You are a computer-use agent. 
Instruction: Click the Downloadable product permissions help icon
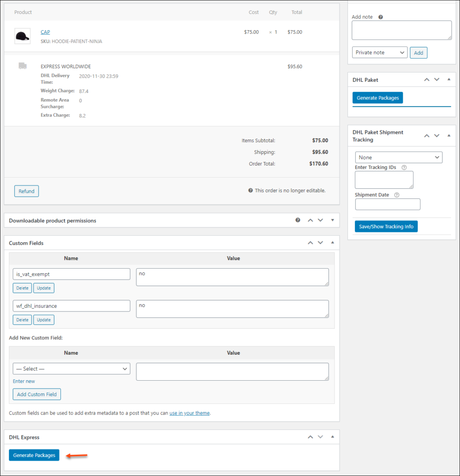298,220
